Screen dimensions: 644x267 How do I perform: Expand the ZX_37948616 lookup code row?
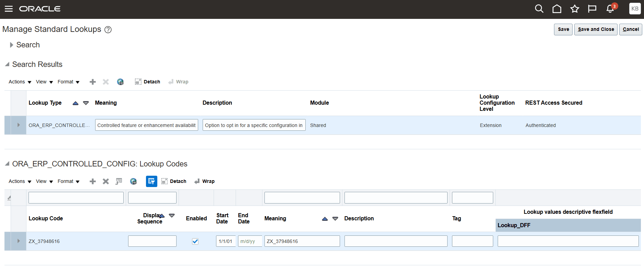click(x=19, y=241)
